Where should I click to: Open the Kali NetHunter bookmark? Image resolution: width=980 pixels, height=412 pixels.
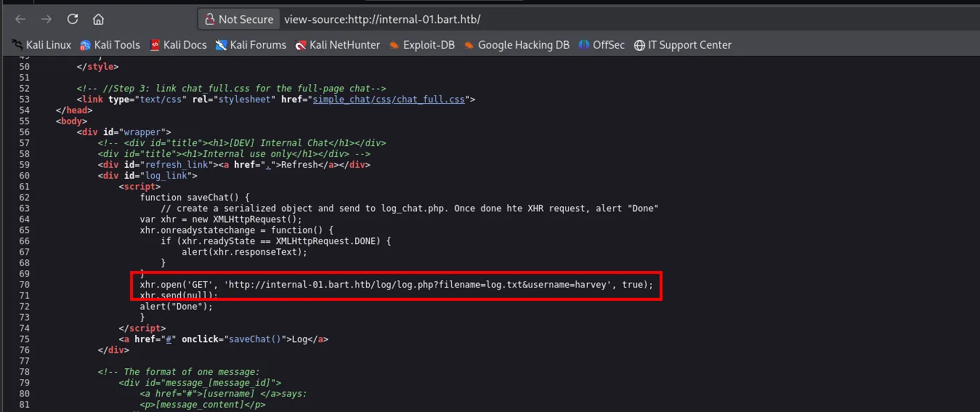(337, 45)
